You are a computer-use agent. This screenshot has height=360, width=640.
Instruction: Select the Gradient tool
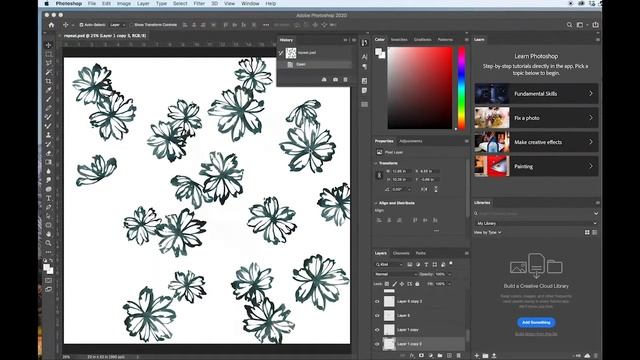coord(49,162)
